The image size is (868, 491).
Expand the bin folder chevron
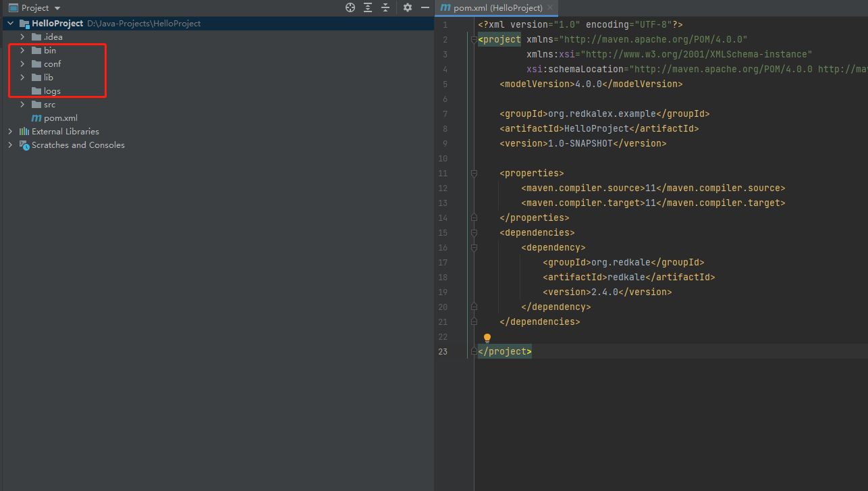pyautogui.click(x=22, y=51)
